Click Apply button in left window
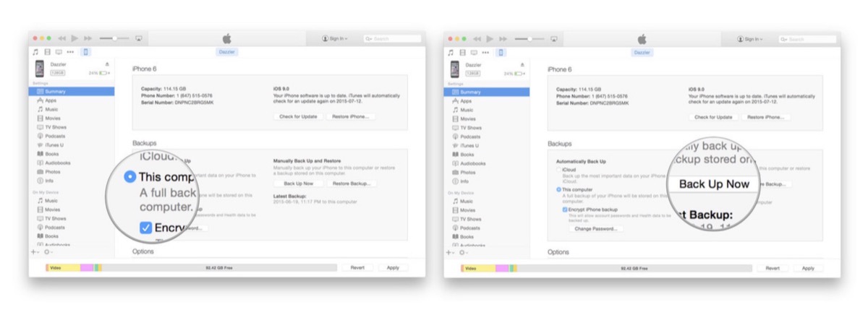This screenshot has height=315, width=868. coord(393,267)
